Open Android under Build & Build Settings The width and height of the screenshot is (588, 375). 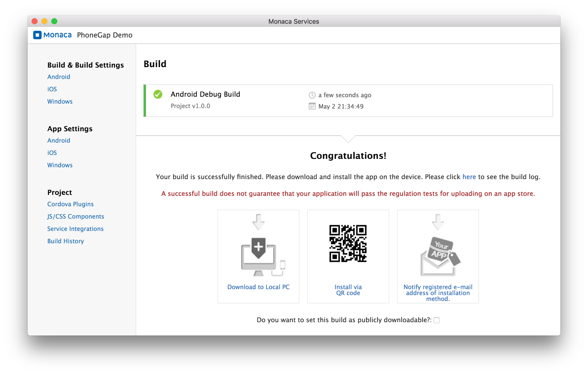coord(58,77)
